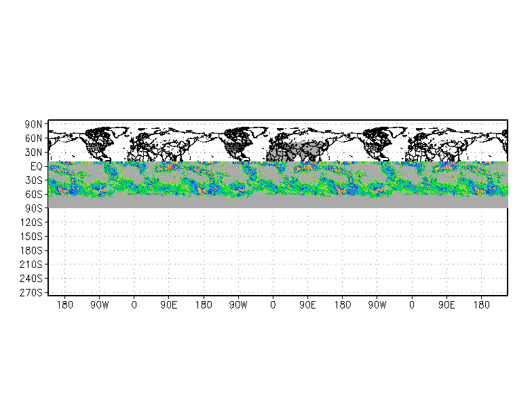Click the gray shaded Asia region on map
This screenshot has width=532, height=415.
coord(299,151)
